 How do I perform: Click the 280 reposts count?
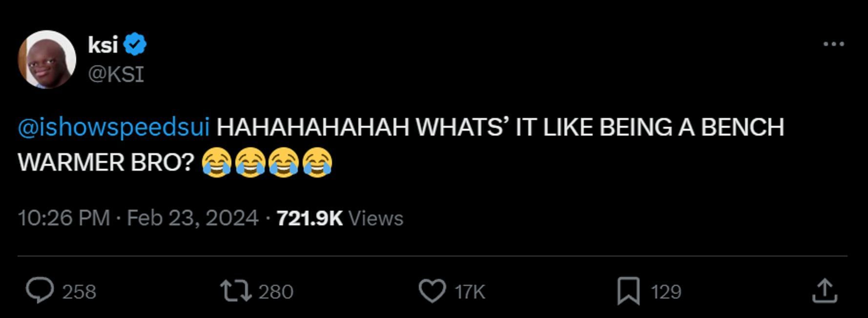(276, 292)
